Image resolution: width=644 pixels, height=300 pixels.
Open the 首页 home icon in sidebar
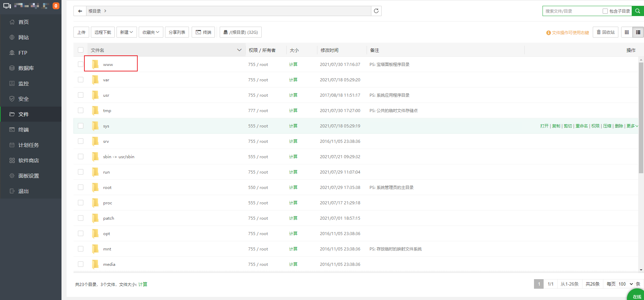[12, 22]
